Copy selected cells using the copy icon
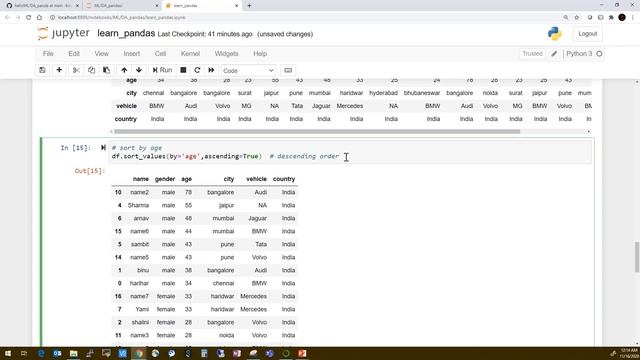The height and width of the screenshot is (360, 640). pos(91,70)
